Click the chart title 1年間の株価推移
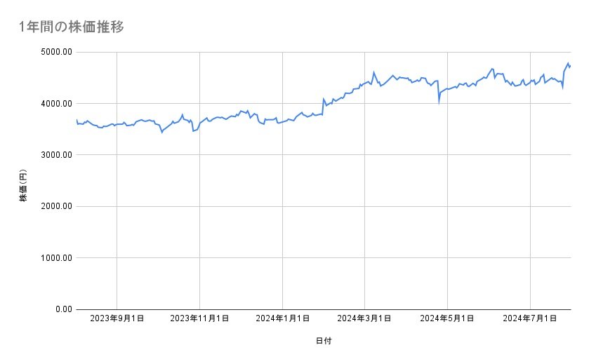 [x=72, y=27]
